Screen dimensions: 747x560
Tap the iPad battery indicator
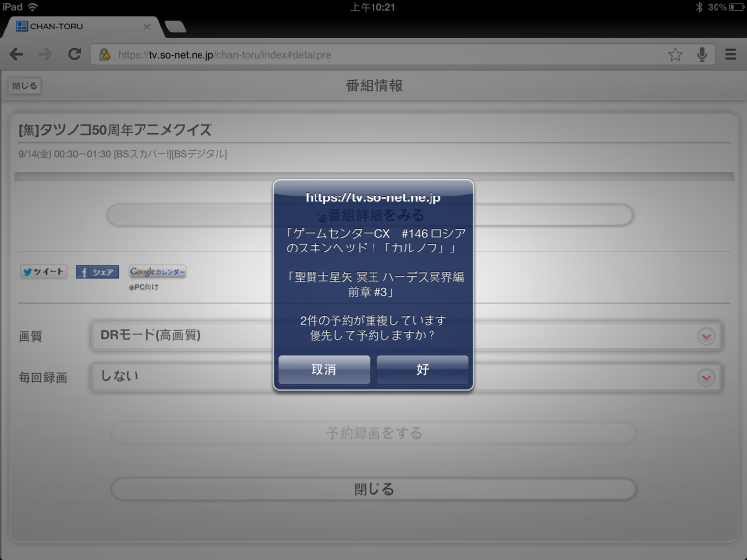click(736, 7)
